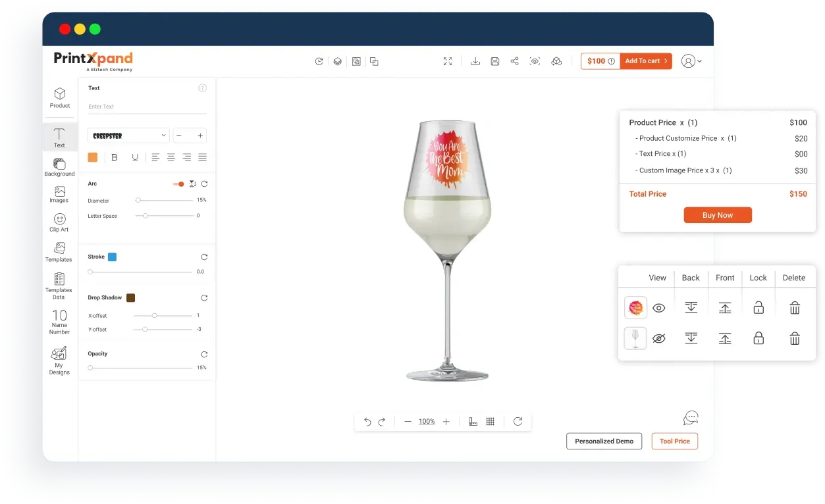
Task: Hide the mom design layer with eye icon
Action: 658,308
